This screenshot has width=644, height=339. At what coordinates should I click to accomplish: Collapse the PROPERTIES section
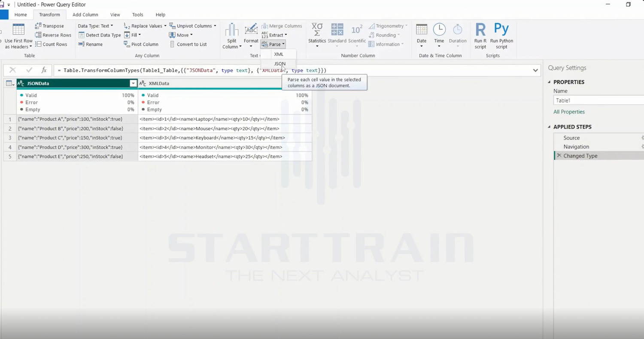[549, 82]
